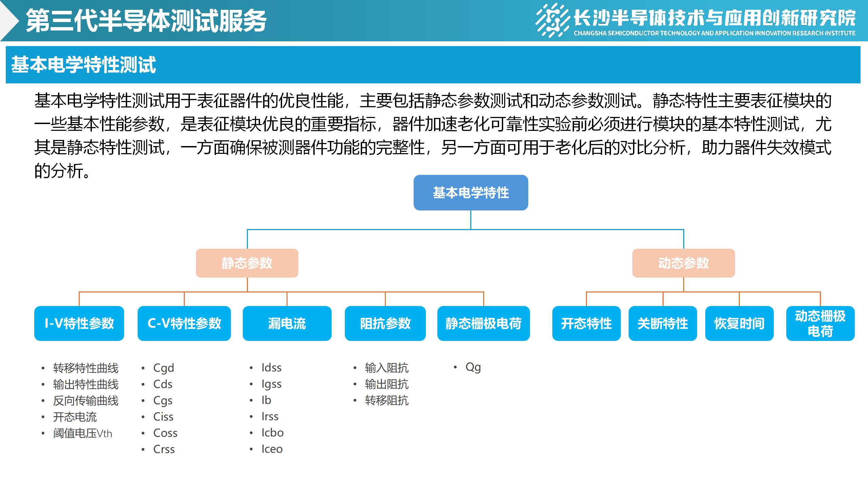
Task: Select bullet text 开态电流
Action: coord(75,416)
